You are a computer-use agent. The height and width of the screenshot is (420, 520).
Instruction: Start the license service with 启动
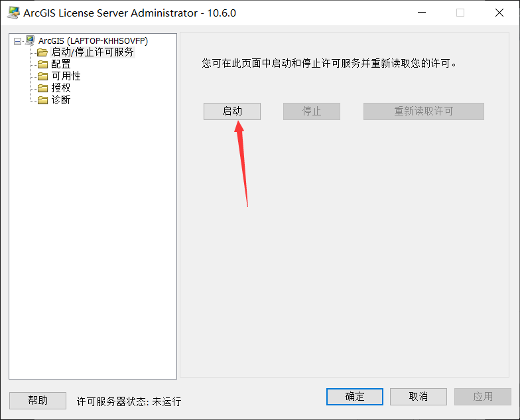pyautogui.click(x=232, y=111)
